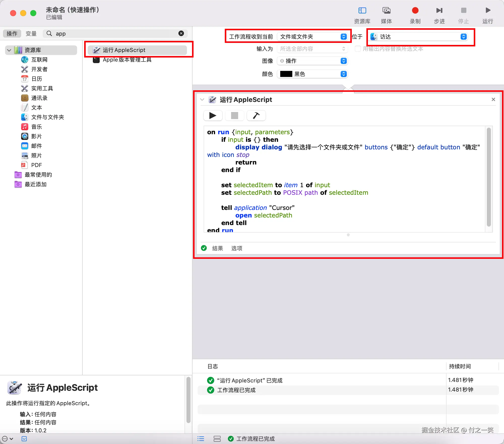
Task: Show the variables split view icon
Action: [217, 439]
